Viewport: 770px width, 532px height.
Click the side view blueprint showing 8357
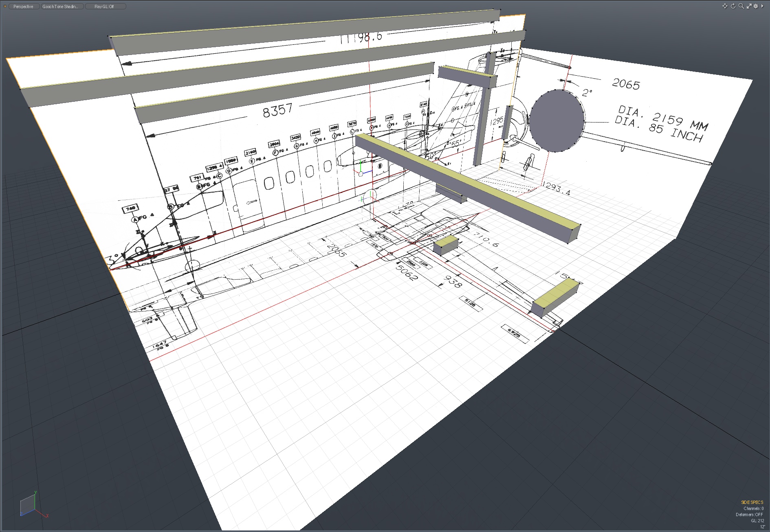coord(277,110)
